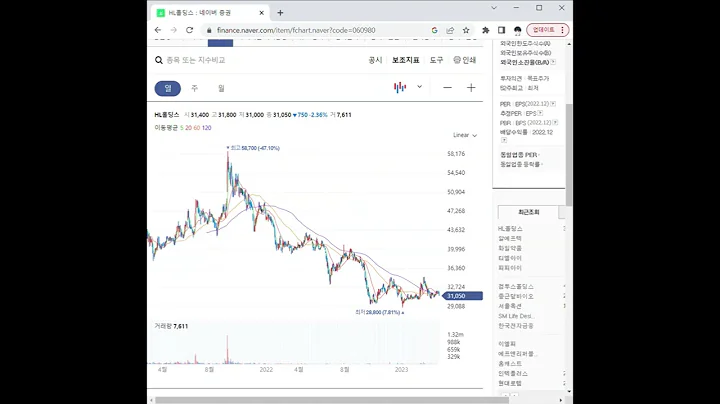The image size is (720, 404).
Task: Open 서울옥션 in recent list
Action: tap(510, 306)
